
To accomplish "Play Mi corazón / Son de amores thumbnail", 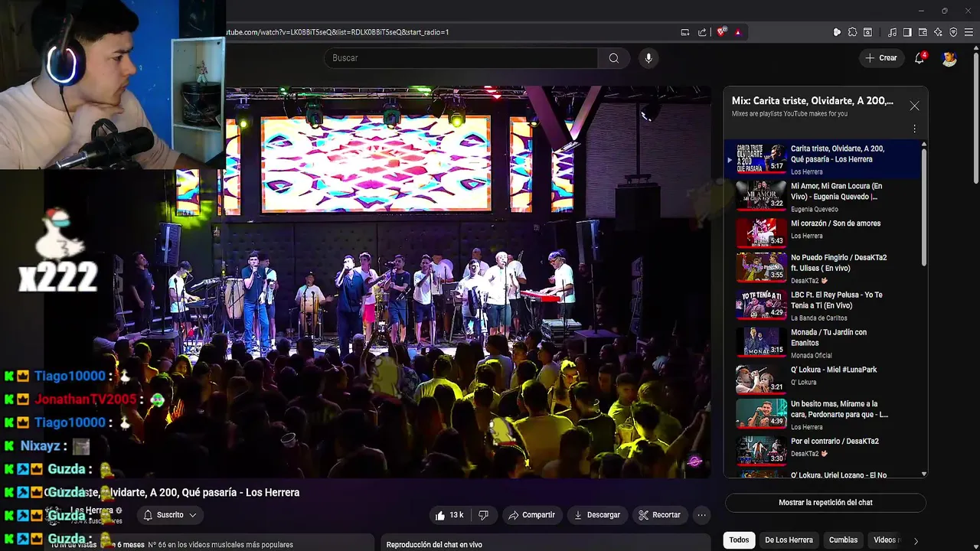I will (761, 233).
